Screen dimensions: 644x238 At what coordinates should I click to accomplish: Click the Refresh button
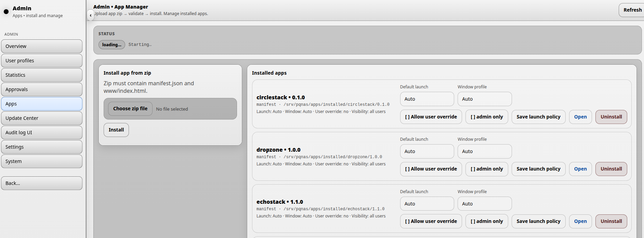point(632,10)
